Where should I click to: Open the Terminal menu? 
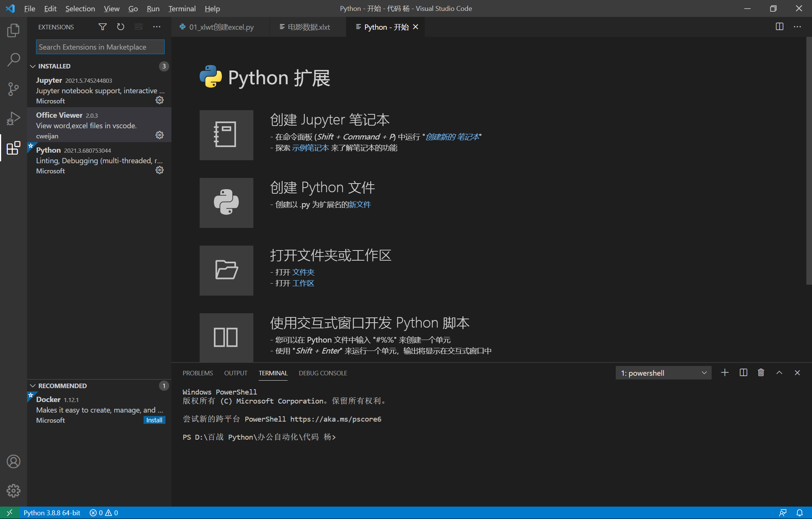182,8
